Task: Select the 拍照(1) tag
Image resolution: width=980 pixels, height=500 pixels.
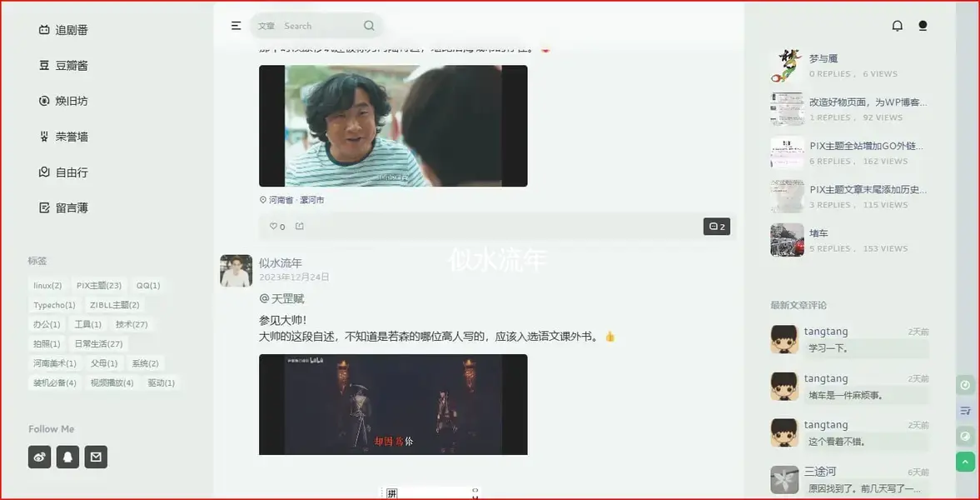Action: (x=47, y=343)
